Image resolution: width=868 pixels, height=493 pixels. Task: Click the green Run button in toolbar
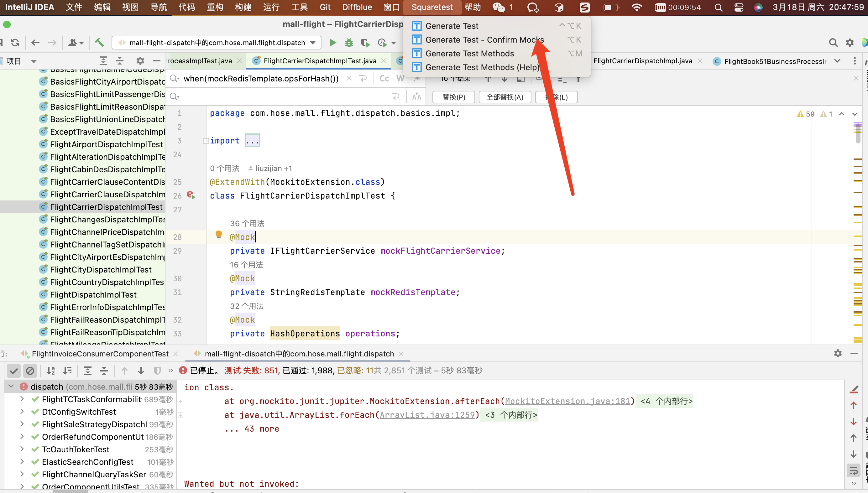(332, 43)
